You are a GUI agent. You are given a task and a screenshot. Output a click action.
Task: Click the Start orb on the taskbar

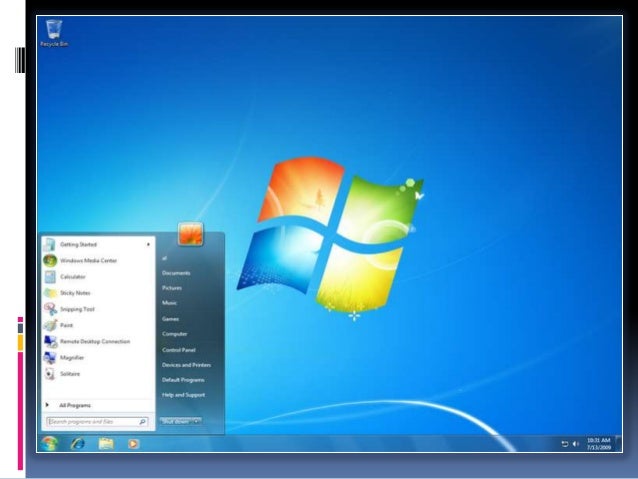[49, 444]
